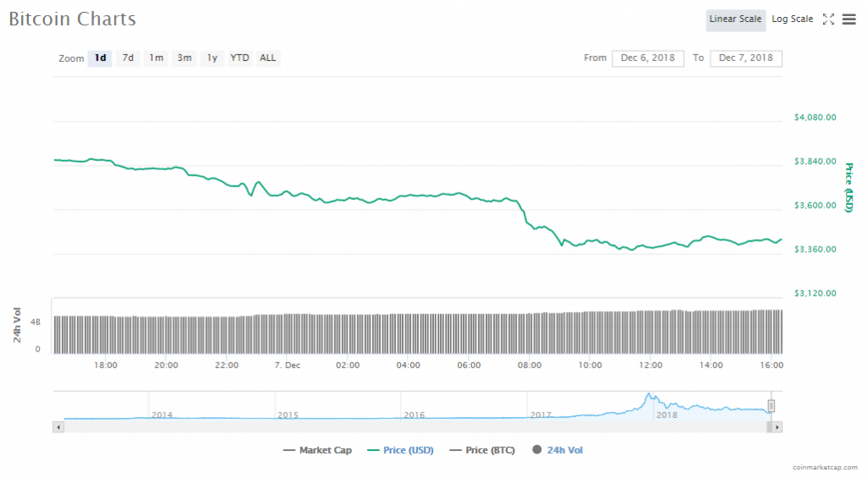This screenshot has width=868, height=478.
Task: Edit the From date field
Action: coord(648,58)
